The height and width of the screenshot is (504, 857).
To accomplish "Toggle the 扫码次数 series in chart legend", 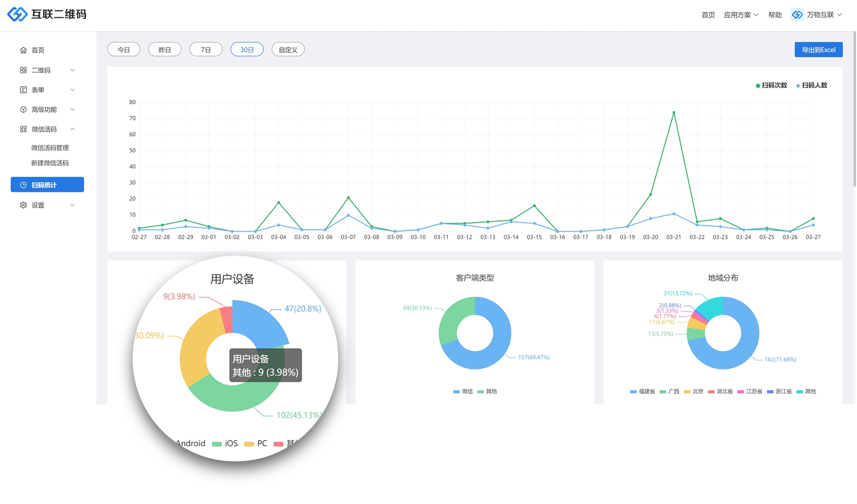I will [x=771, y=86].
